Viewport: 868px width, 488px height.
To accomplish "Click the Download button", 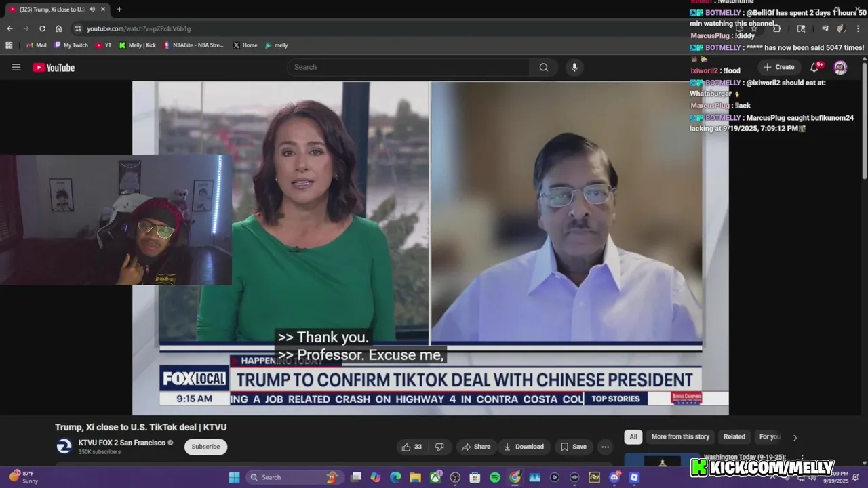I will tap(524, 447).
